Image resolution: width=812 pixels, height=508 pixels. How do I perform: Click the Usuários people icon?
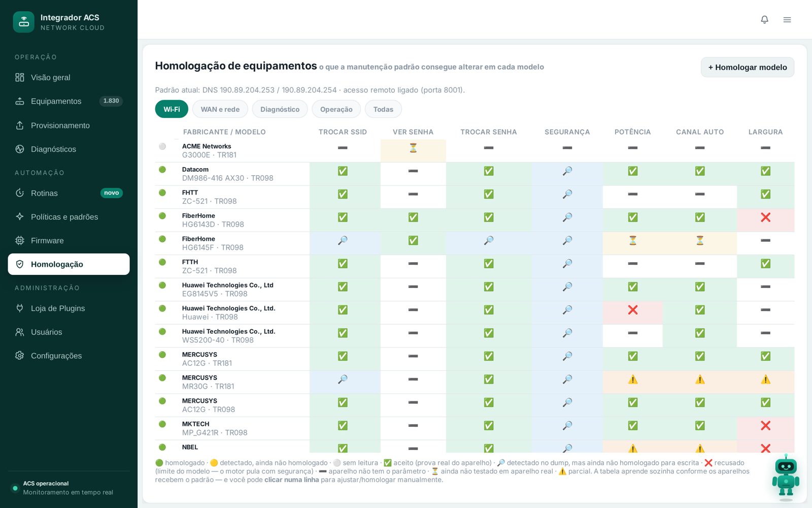point(20,332)
